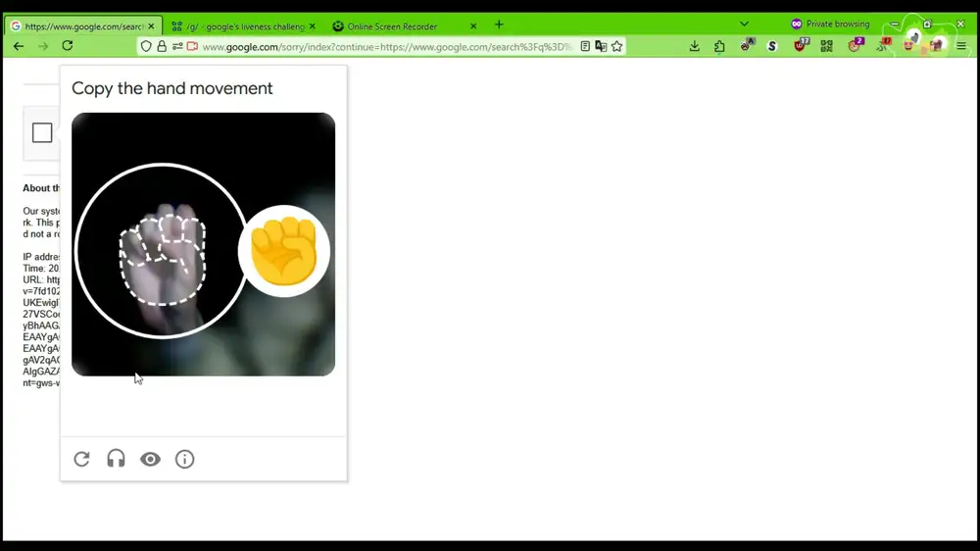The height and width of the screenshot is (551, 980).
Task: Reload the page with toolbar refresh button
Action: [x=68, y=46]
